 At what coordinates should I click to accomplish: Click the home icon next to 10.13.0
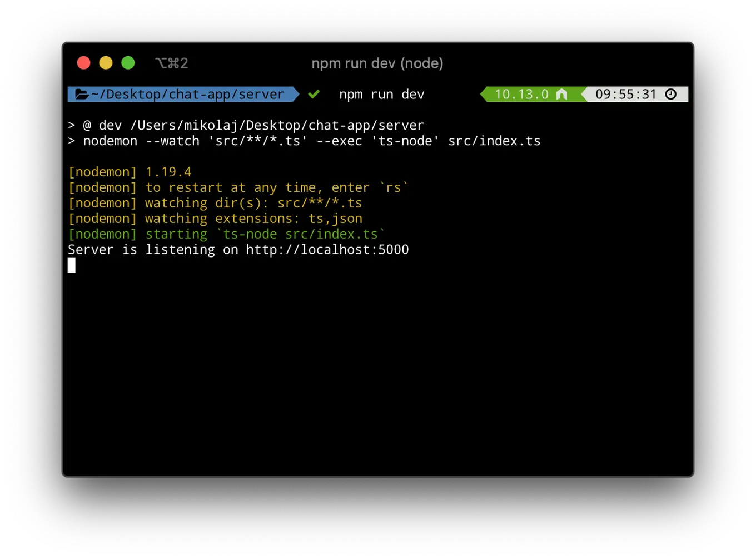click(562, 94)
